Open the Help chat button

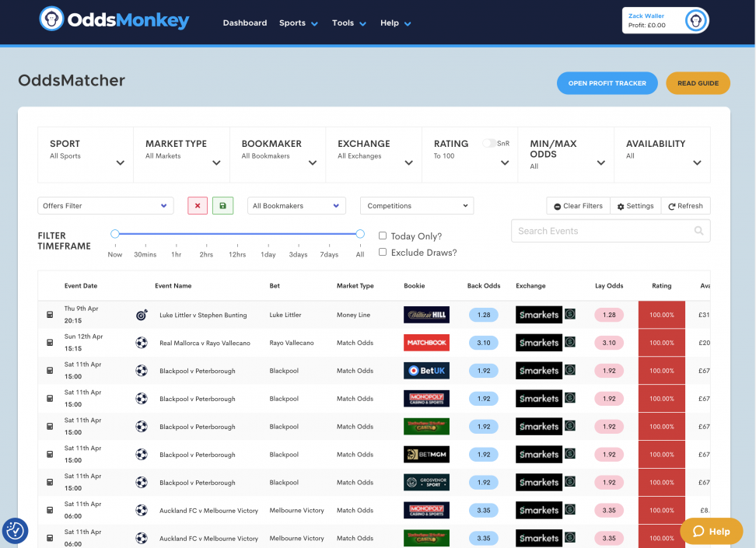[712, 531]
